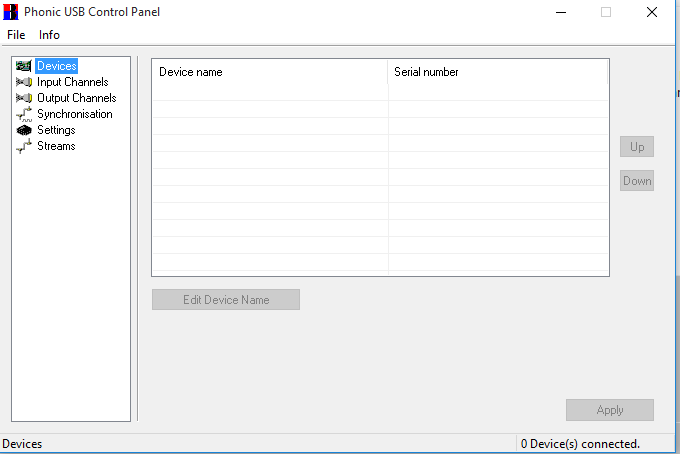Open the Input Channels page
The height and width of the screenshot is (454, 680).
(x=72, y=82)
